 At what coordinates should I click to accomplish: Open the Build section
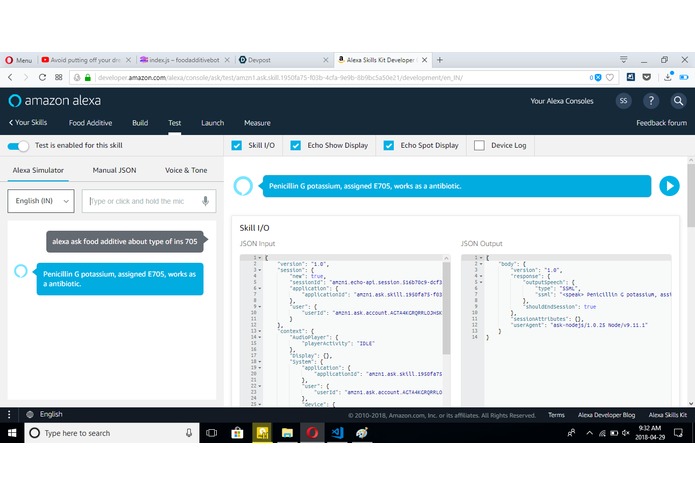(x=140, y=123)
